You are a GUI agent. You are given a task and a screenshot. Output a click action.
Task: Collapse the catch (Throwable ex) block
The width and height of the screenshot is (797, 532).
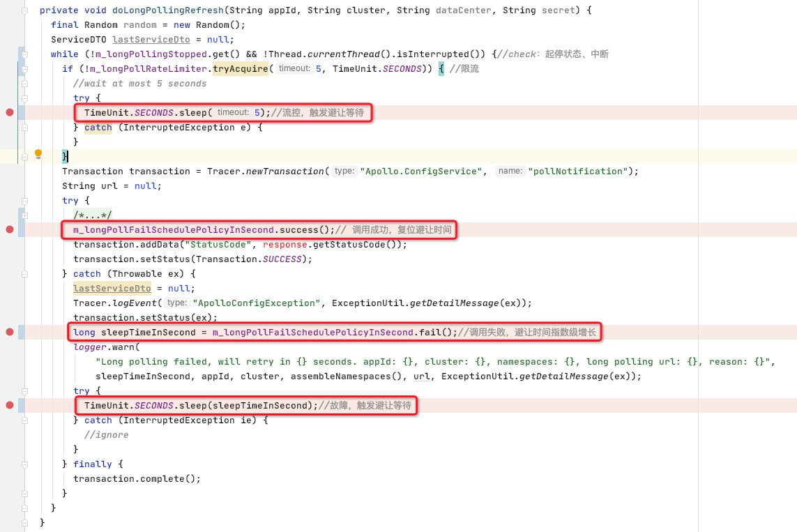[x=24, y=274]
